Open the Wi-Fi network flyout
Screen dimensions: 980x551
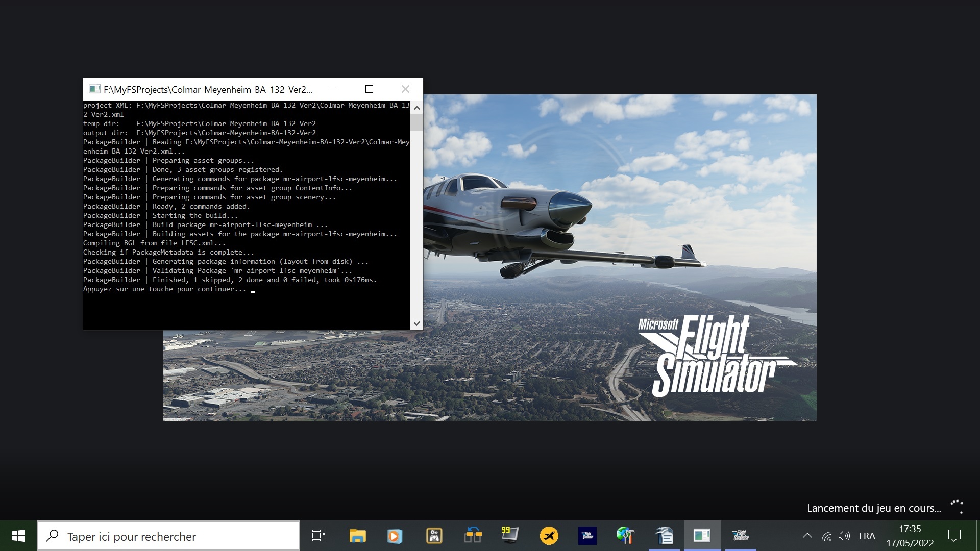point(826,536)
